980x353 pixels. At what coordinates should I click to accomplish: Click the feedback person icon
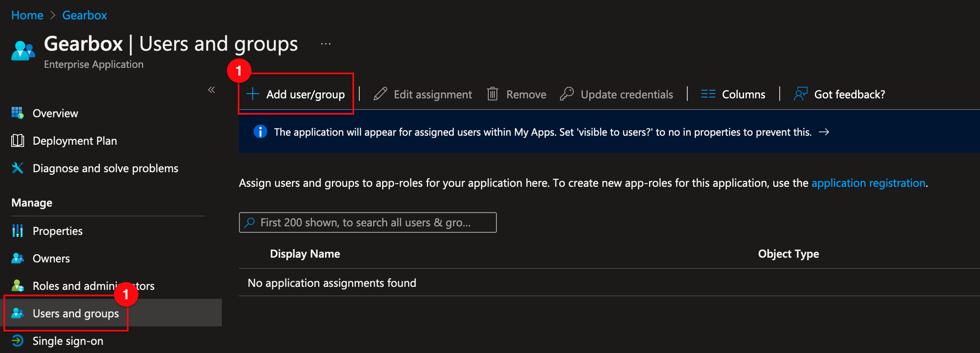click(x=801, y=94)
